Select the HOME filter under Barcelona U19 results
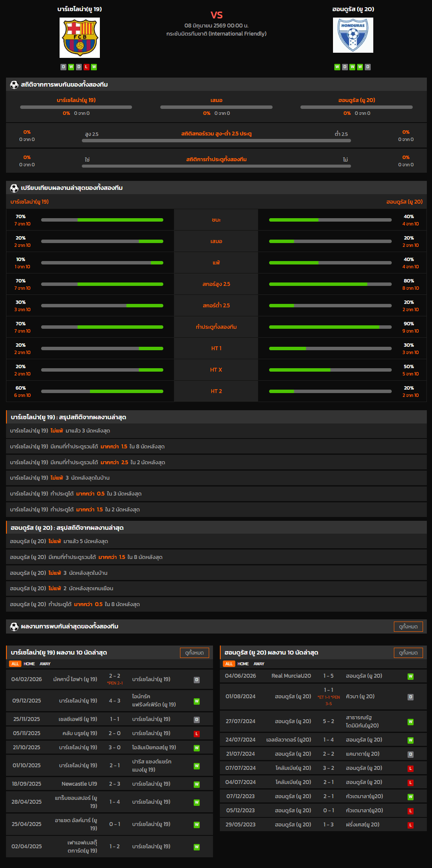 29,664
